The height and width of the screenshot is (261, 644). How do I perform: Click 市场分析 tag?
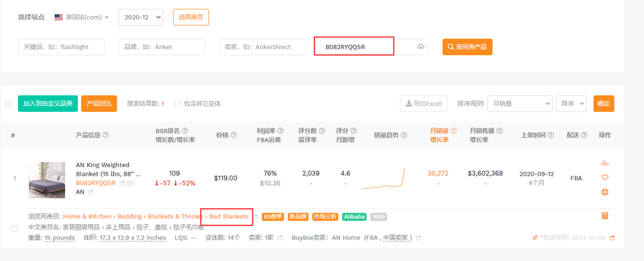click(x=325, y=217)
